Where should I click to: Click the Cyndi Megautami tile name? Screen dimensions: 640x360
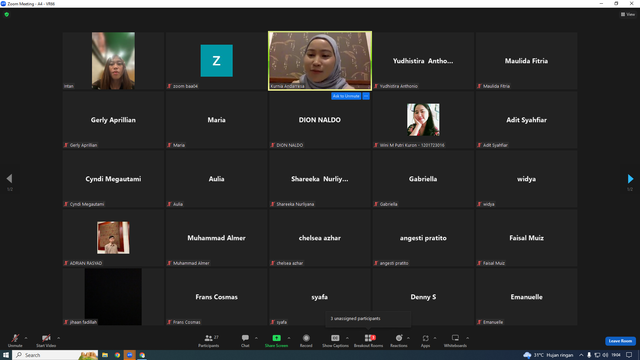click(x=113, y=179)
